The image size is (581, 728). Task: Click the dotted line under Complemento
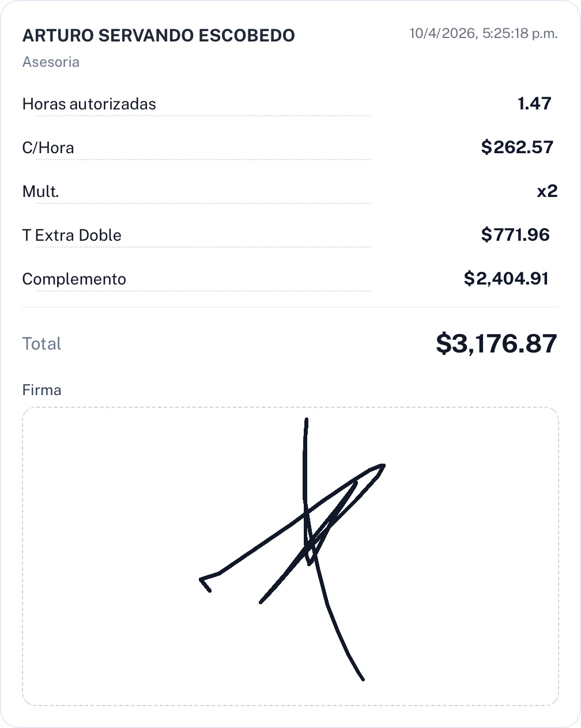click(202, 291)
